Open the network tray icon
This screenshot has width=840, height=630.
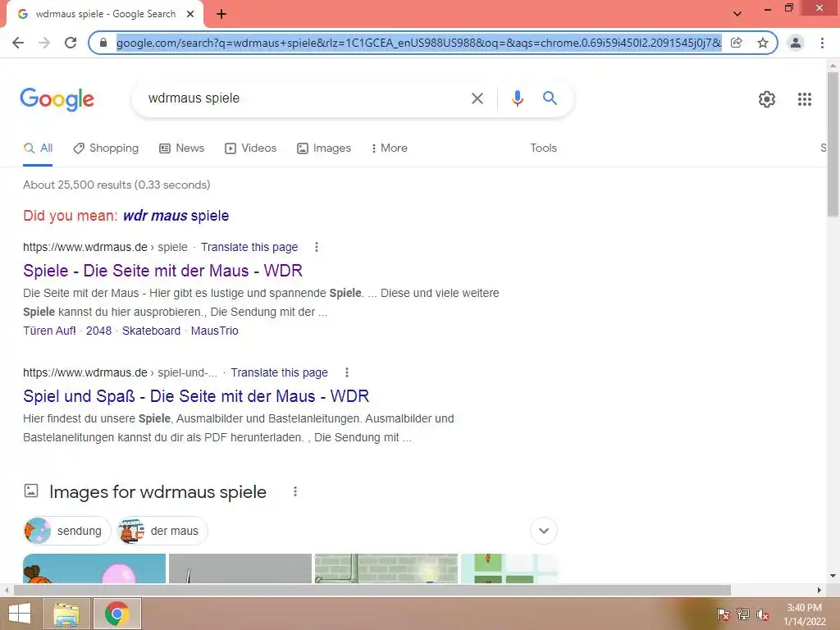click(742, 614)
